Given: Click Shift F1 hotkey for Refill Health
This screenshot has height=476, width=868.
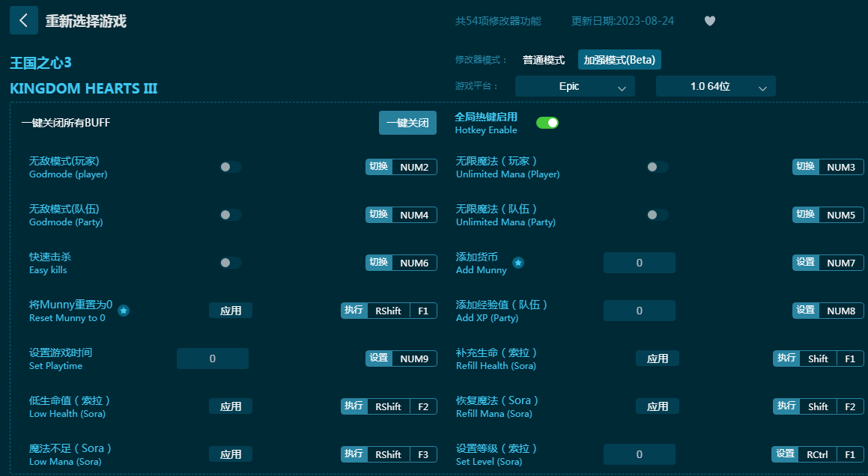Looking at the screenshot, I should (818, 358).
